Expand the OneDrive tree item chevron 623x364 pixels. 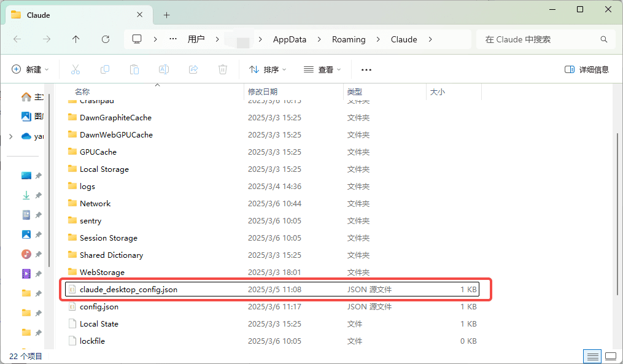[x=10, y=136]
